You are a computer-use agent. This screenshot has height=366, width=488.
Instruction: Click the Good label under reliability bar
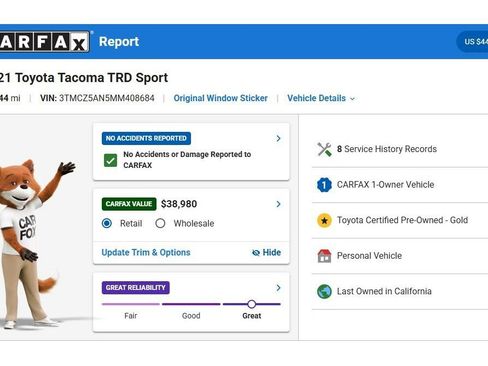pos(191,316)
